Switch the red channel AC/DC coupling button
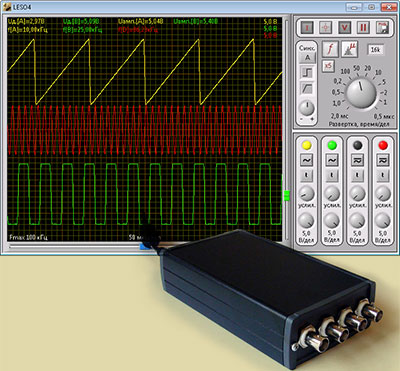The height and width of the screenshot is (371, 400). click(x=383, y=160)
